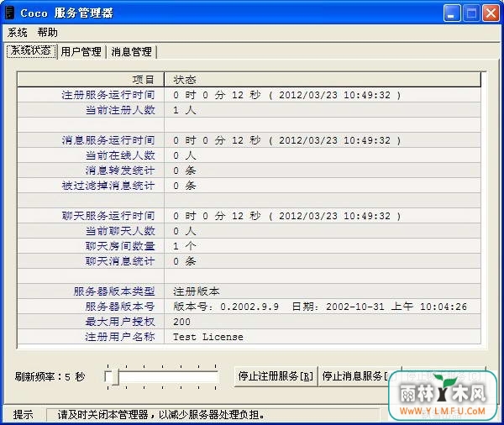Switch to the 用户管理 tab

click(81, 51)
